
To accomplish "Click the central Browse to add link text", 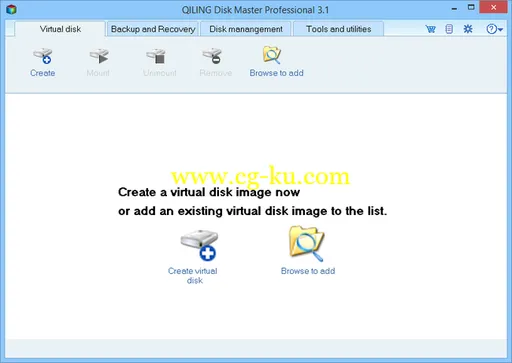I will coord(308,271).
